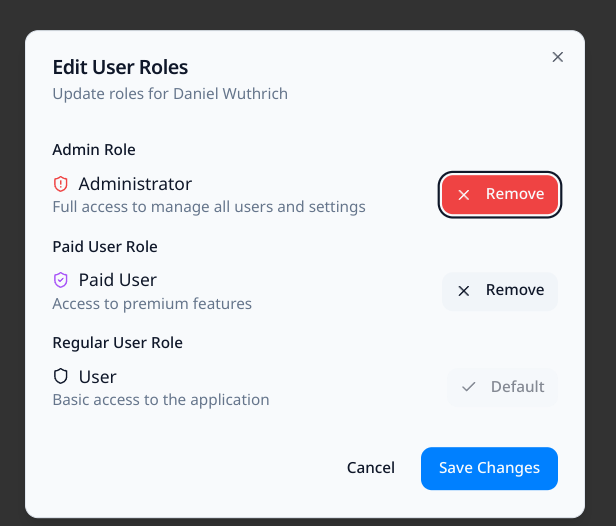
Task: Select the Admin Role section heading
Action: click(94, 150)
